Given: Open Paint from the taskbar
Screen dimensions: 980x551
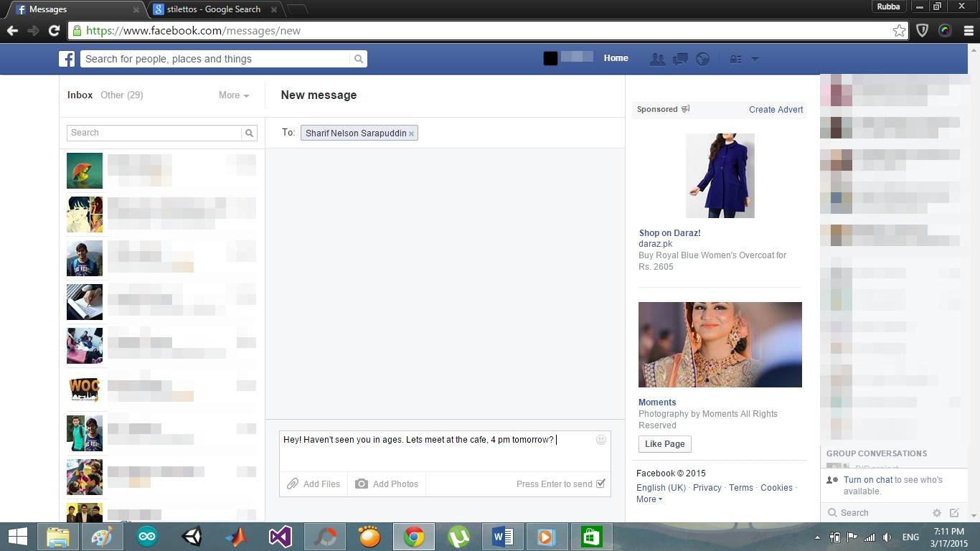Looking at the screenshot, I should tap(103, 537).
